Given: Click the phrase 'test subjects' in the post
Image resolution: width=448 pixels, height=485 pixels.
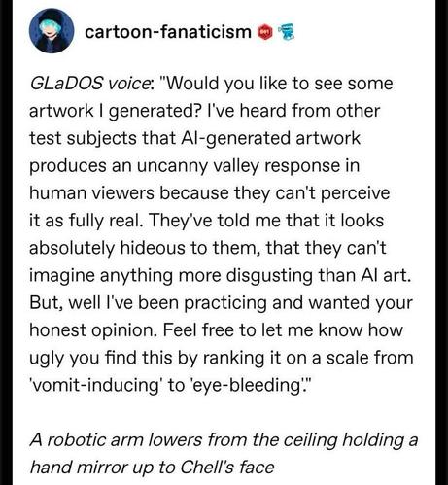Looking at the screenshot, I should pyautogui.click(x=83, y=138).
